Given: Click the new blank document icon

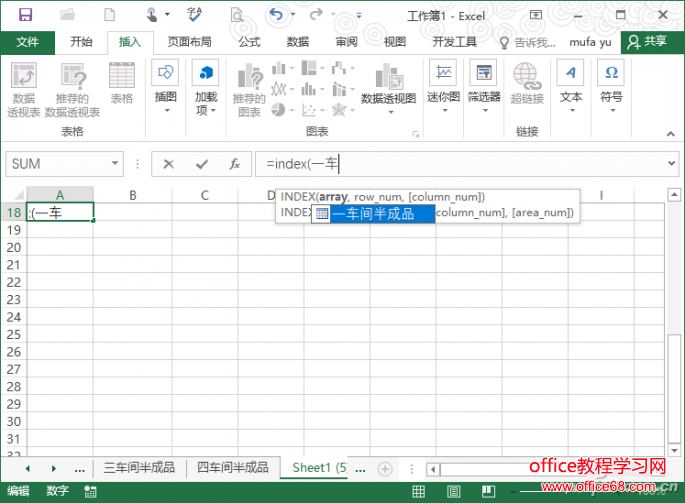Looking at the screenshot, I should [110, 15].
